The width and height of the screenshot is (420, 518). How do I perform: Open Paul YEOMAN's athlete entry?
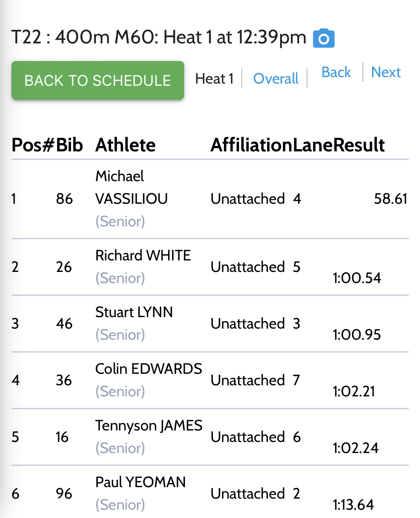pyautogui.click(x=140, y=482)
